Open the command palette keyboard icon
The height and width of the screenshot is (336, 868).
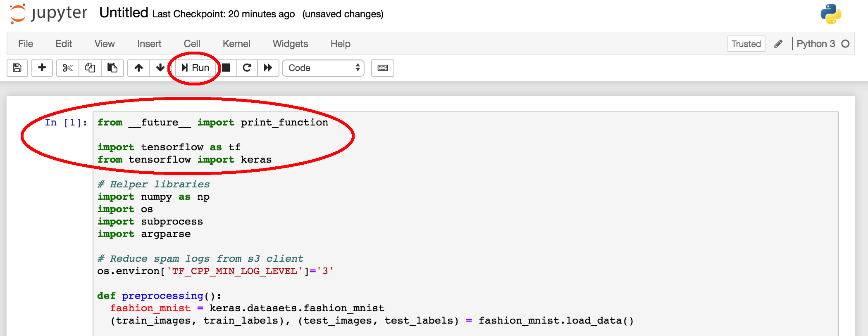pyautogui.click(x=382, y=68)
